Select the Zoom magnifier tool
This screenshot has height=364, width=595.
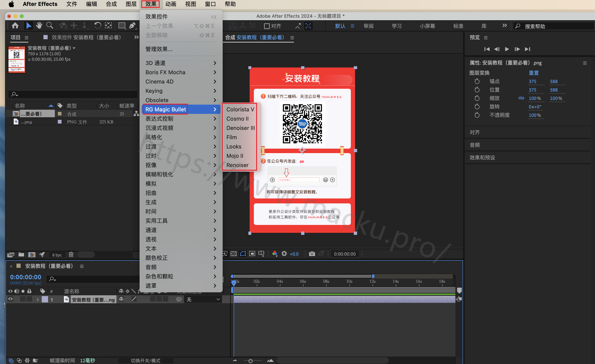(50, 26)
